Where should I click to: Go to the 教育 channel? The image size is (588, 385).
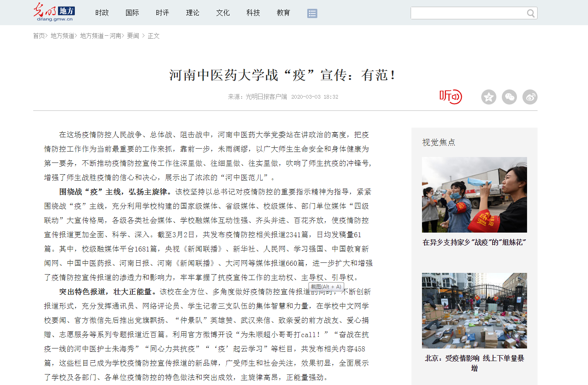[284, 13]
